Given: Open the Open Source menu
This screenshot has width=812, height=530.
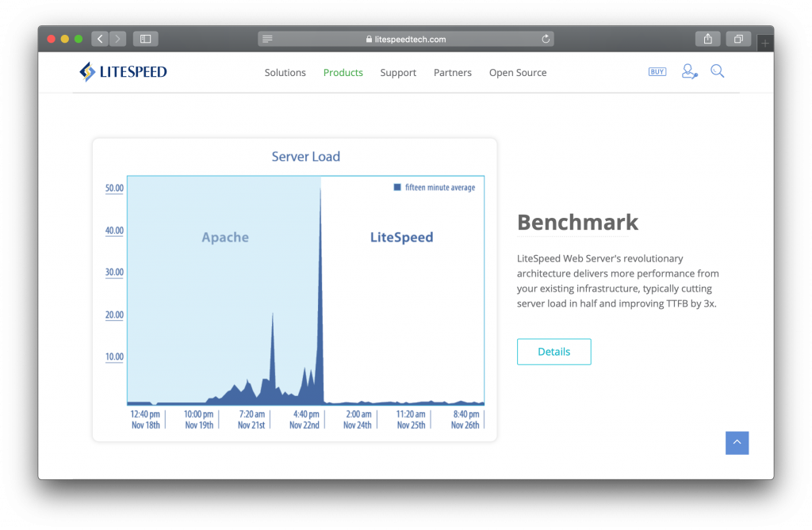Looking at the screenshot, I should [518, 72].
